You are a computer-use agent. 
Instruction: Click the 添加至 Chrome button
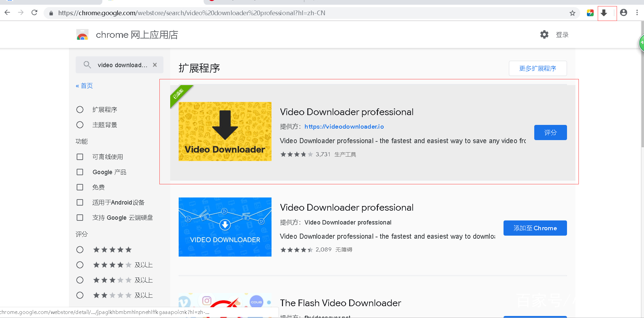(535, 228)
